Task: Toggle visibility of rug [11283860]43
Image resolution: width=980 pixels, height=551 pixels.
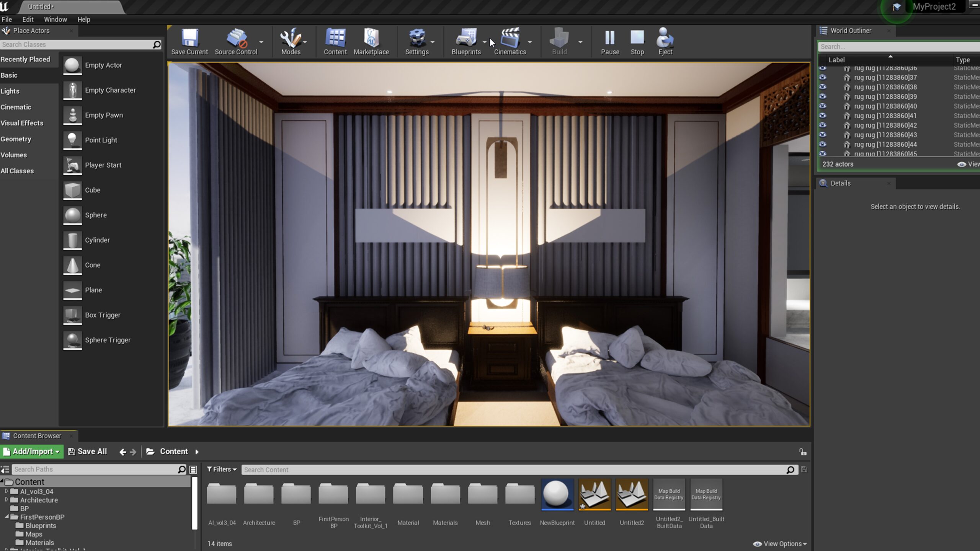Action: click(822, 135)
